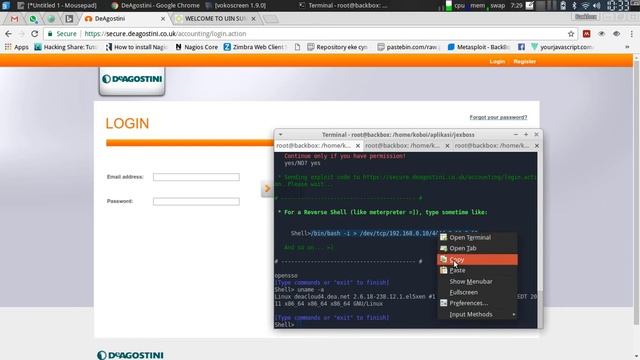
Task: Focus the Email address input field
Action: click(196, 177)
